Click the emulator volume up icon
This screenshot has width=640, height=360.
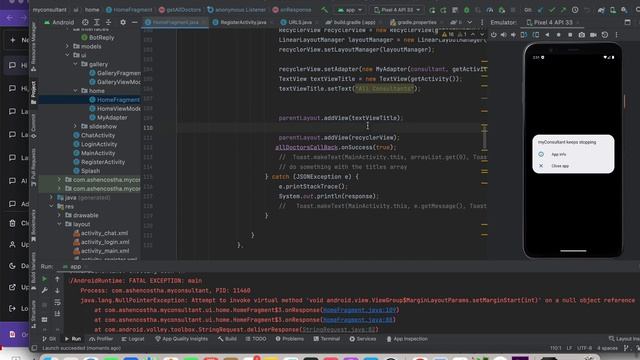[504, 35]
